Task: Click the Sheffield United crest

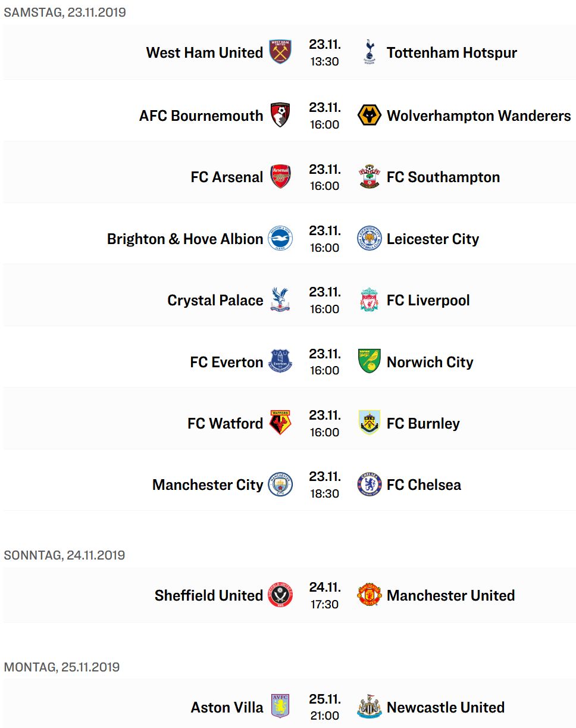Action: click(x=280, y=595)
